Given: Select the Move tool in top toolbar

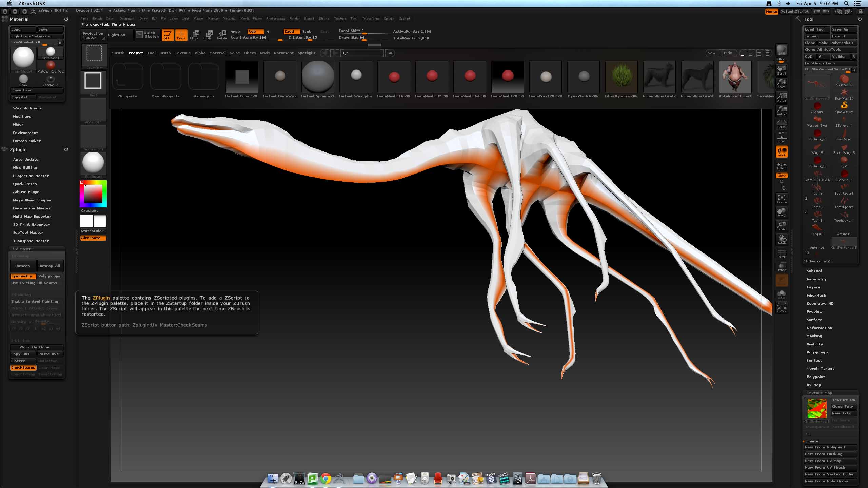Looking at the screenshot, I should [x=194, y=35].
